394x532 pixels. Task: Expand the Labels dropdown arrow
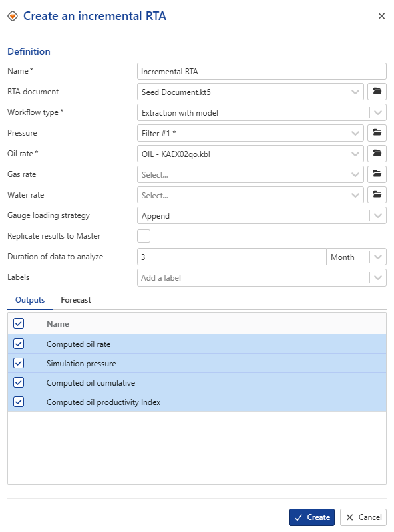[x=378, y=277]
